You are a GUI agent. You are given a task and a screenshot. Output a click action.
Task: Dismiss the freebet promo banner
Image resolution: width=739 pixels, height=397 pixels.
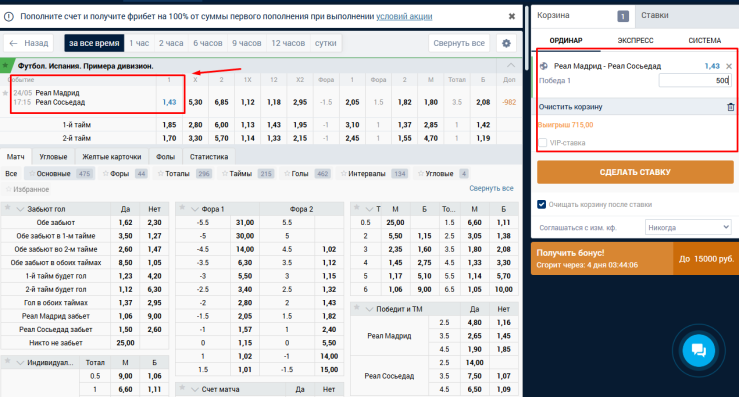512,17
